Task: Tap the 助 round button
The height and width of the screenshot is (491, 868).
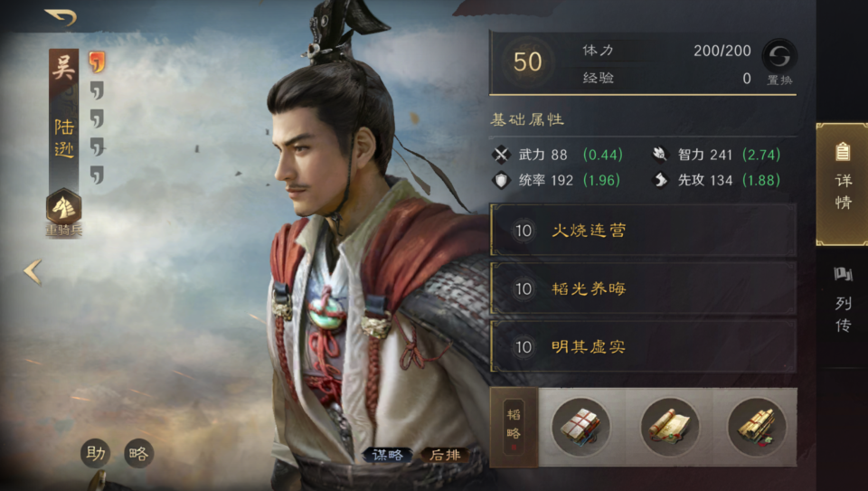Action: [x=96, y=454]
